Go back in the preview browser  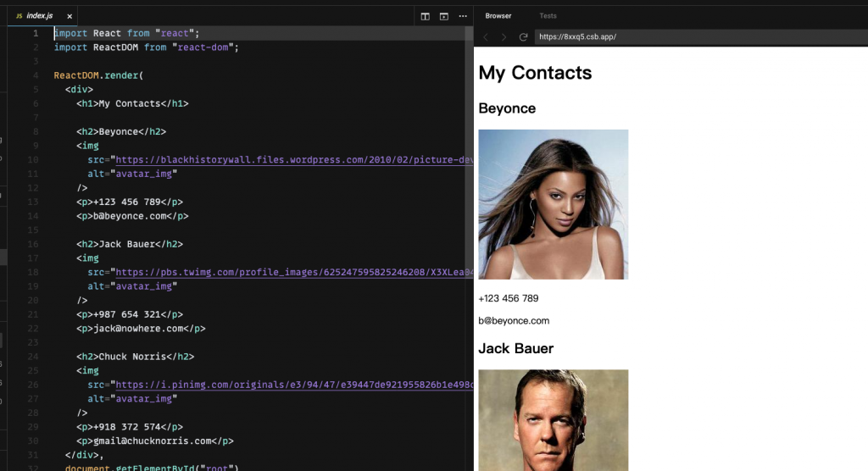point(486,37)
